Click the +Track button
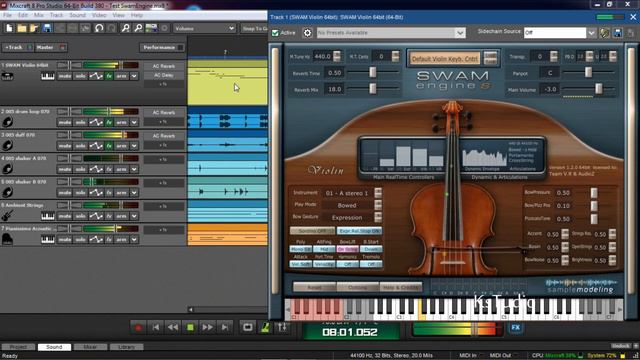This screenshot has height=360, width=640. tap(17, 48)
